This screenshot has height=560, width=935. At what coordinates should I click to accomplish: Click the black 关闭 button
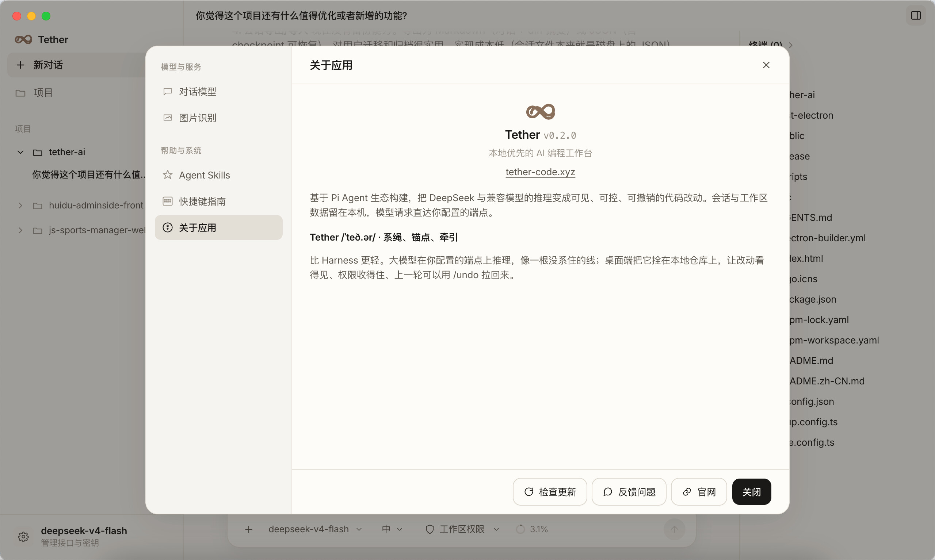coord(752,492)
